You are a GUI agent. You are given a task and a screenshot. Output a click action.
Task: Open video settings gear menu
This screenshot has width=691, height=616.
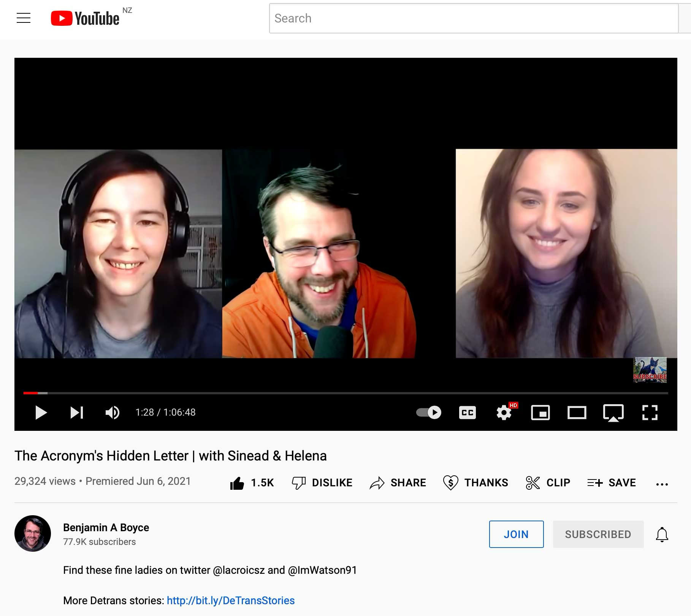(504, 413)
